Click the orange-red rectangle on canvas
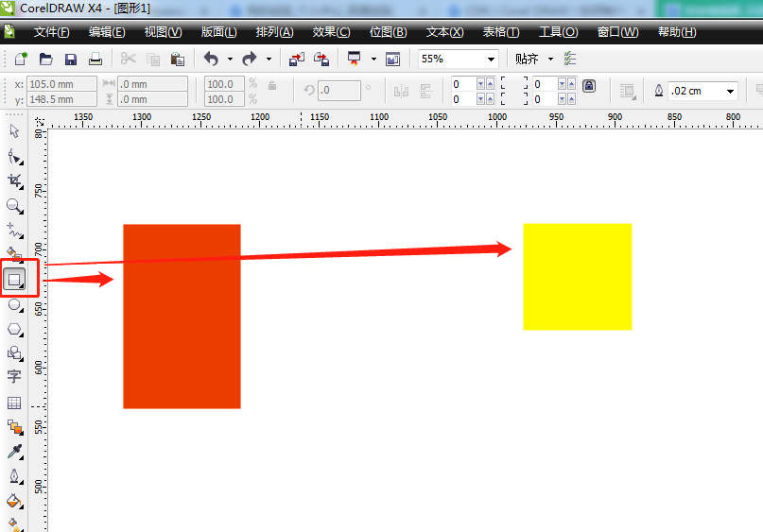The width and height of the screenshot is (763, 532). pyautogui.click(x=182, y=317)
